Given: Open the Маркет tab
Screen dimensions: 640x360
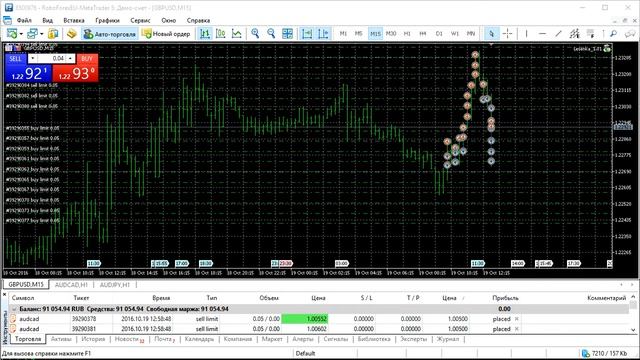Looking at the screenshot, I should pyautogui.click(x=272, y=339).
